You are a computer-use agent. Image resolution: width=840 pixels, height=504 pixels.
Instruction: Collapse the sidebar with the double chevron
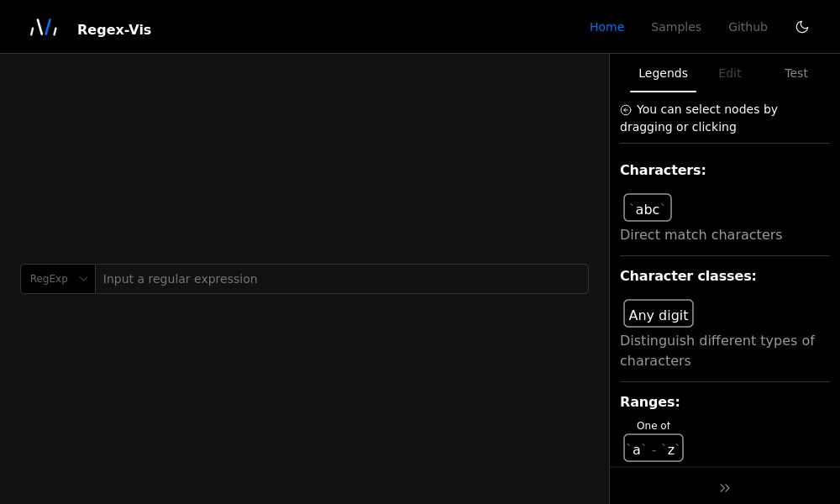tap(724, 487)
